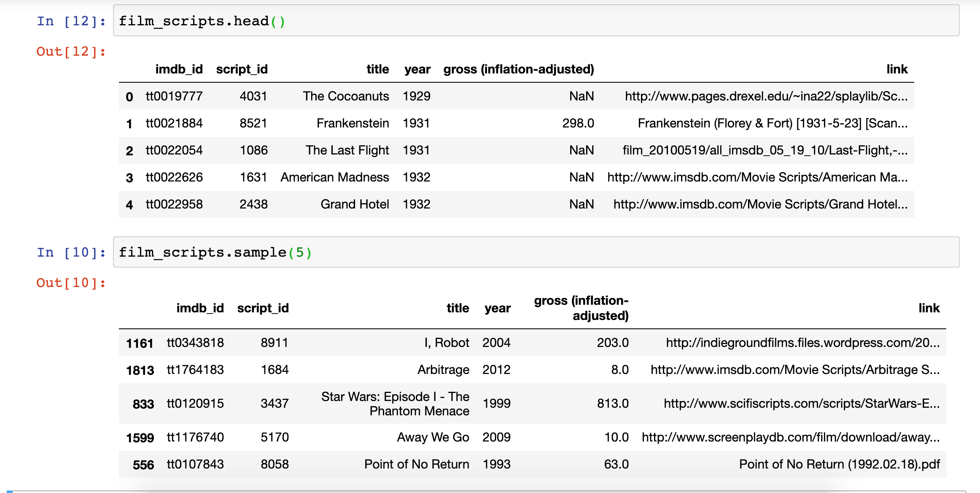Select title Away We Go
The height and width of the screenshot is (493, 980).
point(433,437)
